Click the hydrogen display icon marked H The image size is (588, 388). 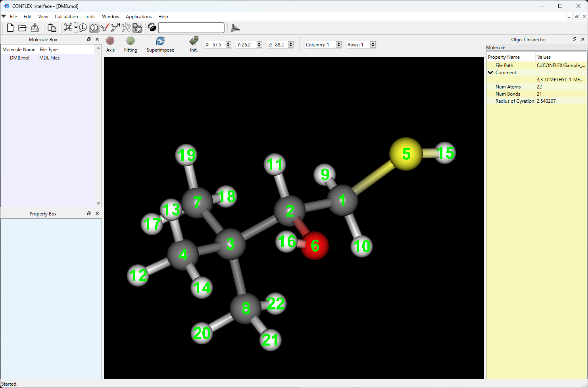coord(115,28)
